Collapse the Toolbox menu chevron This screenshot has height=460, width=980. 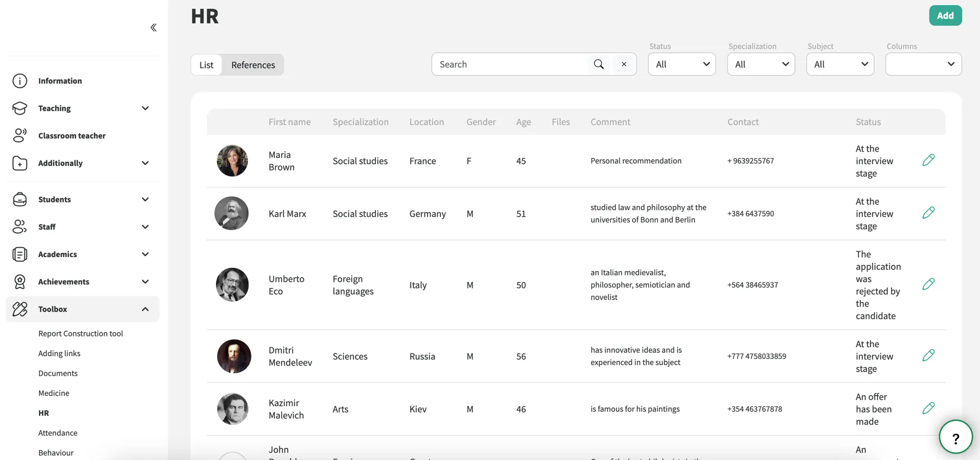pyautogui.click(x=145, y=309)
